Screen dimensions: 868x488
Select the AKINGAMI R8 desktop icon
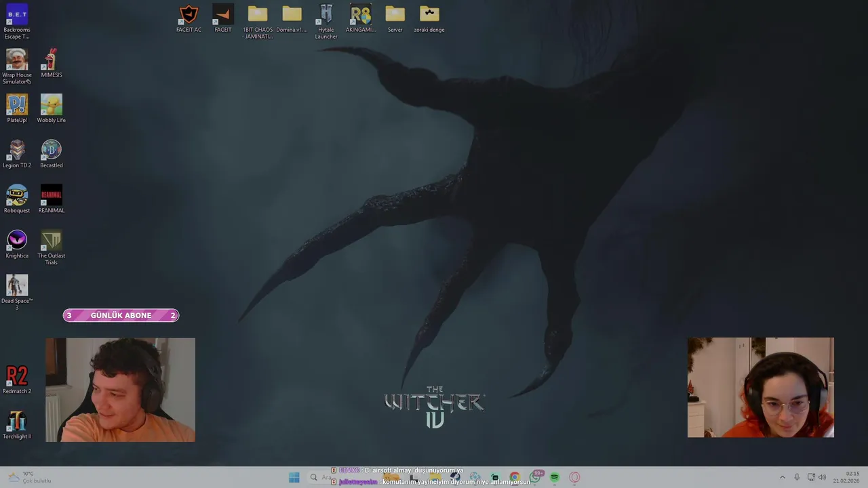pos(361,18)
